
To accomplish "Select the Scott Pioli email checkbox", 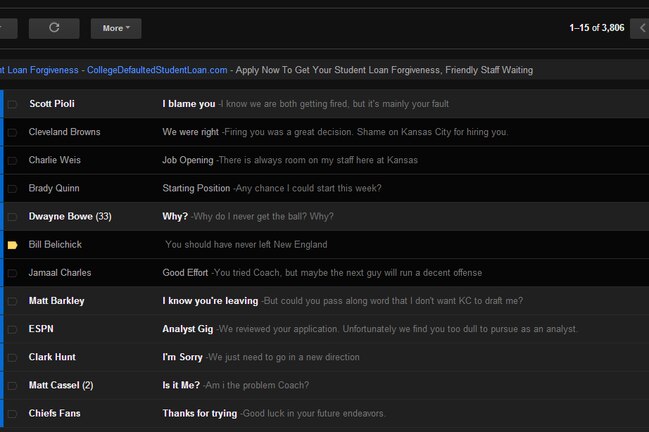I will (x=12, y=104).
